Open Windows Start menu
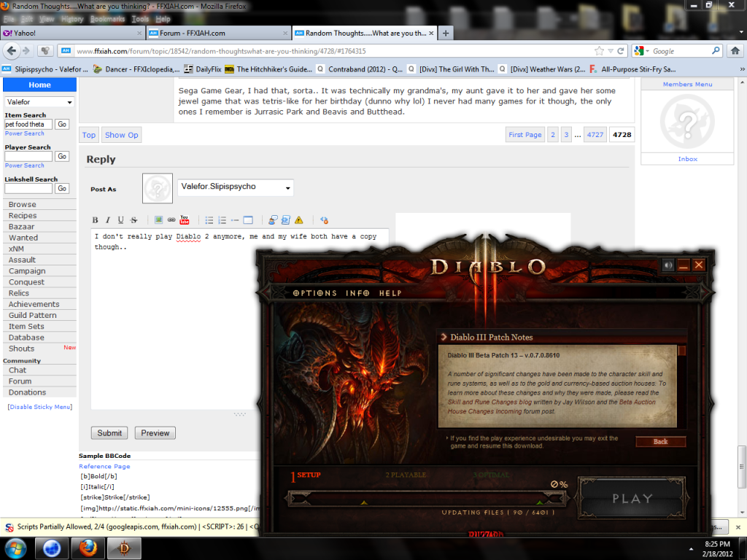 coord(15,548)
